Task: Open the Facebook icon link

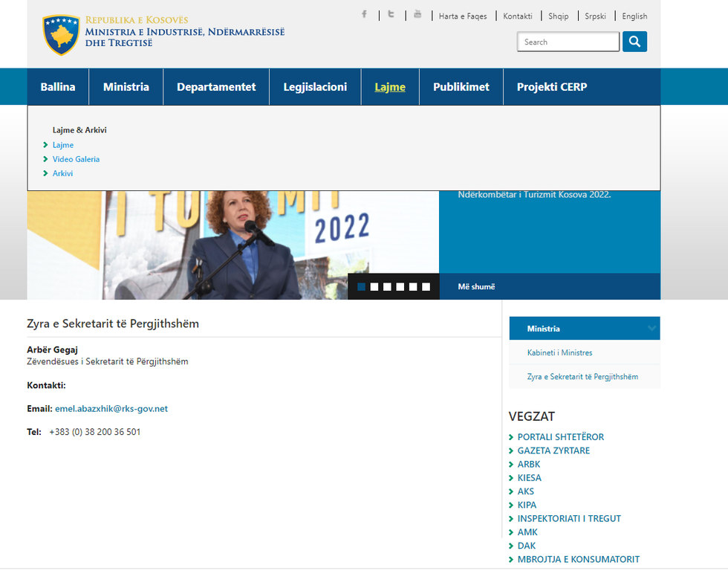Action: [x=364, y=15]
